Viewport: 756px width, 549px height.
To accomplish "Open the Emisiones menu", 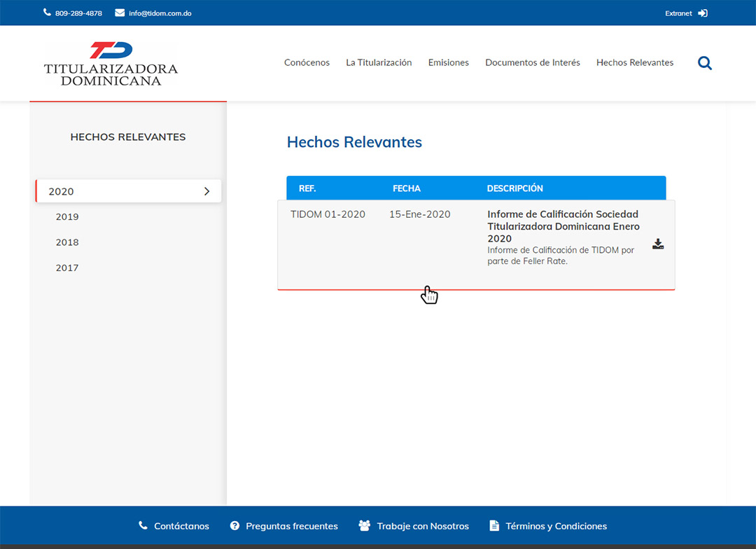I will click(448, 63).
